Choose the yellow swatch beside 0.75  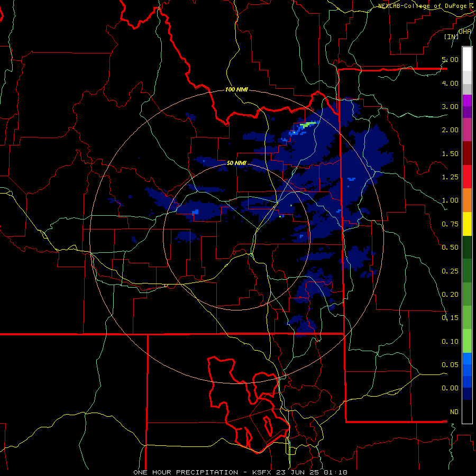[467, 224]
